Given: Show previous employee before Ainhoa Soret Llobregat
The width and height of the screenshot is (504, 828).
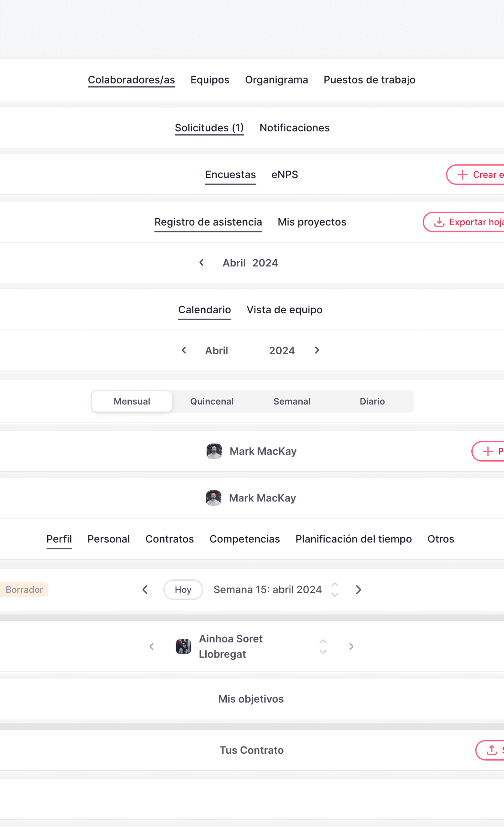Looking at the screenshot, I should coord(151,646).
